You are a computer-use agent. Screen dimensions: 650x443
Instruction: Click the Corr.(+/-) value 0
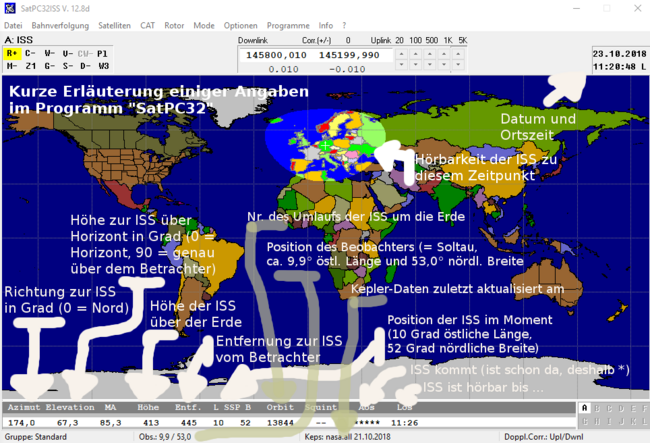click(348, 40)
